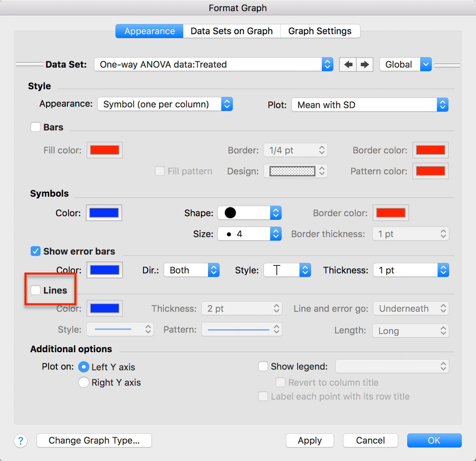Adjust the symbol Size stepper

coord(275,234)
